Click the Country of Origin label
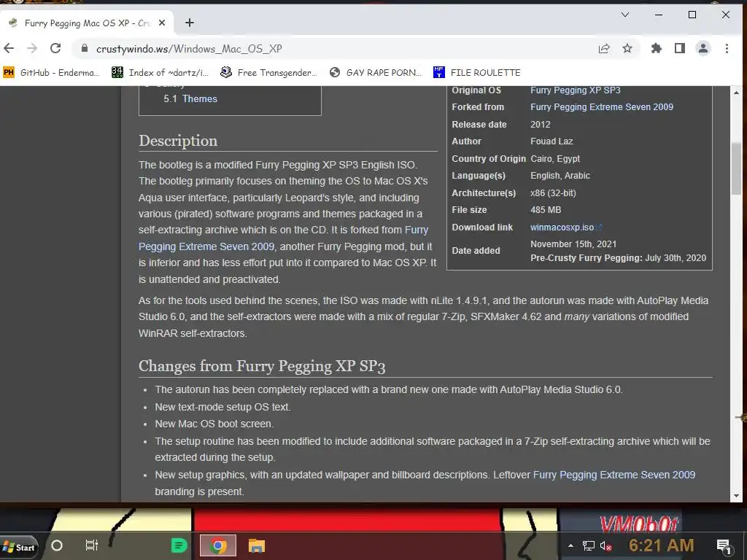The image size is (747, 560). (x=489, y=158)
